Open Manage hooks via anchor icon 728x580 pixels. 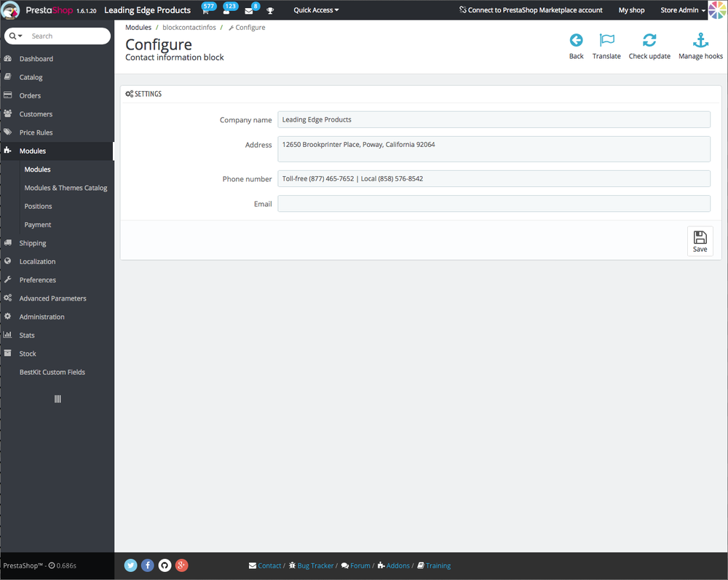click(x=700, y=44)
